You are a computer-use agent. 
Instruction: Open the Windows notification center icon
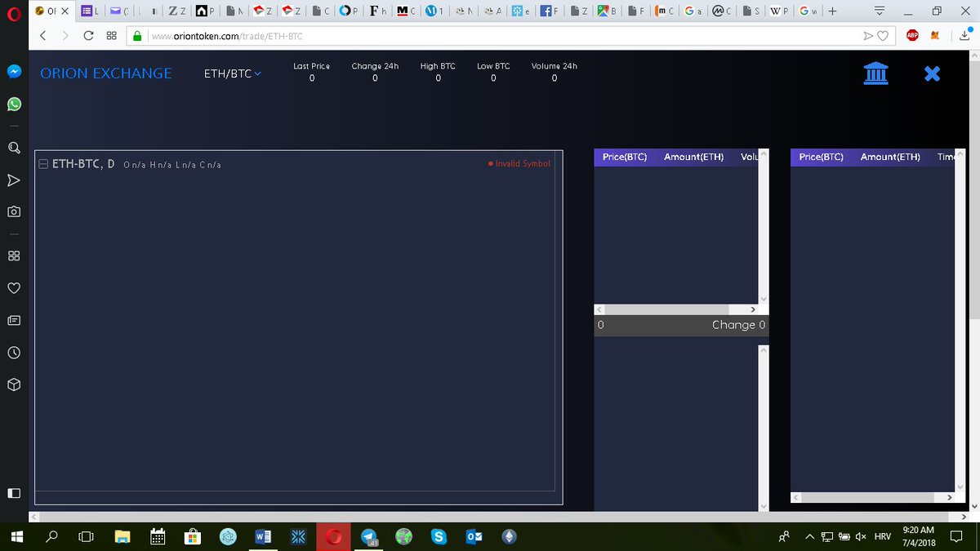tap(956, 536)
